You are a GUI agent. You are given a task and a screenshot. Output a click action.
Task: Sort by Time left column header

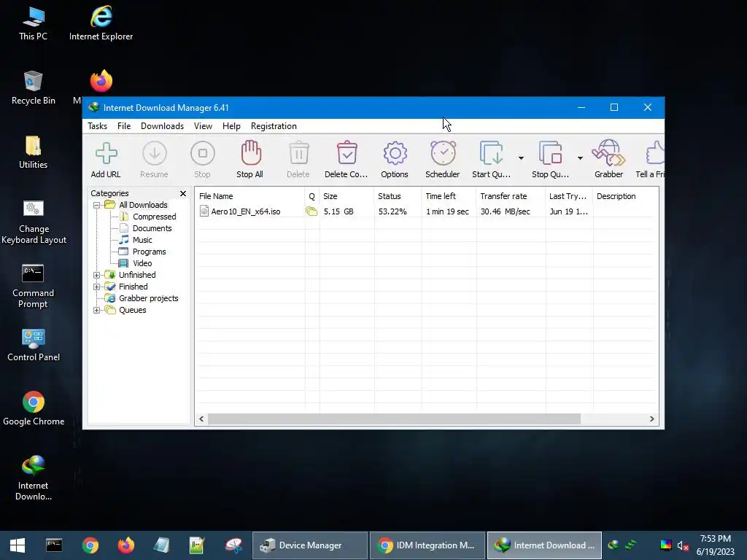[449, 196]
